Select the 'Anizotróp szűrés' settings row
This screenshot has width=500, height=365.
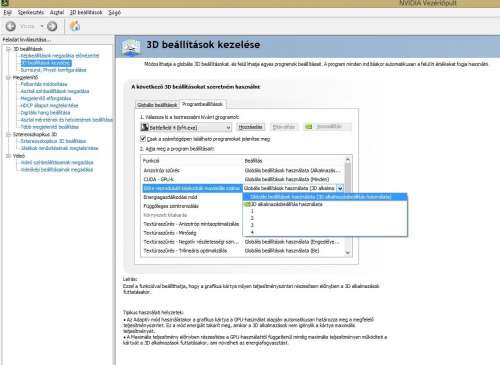coord(243,171)
